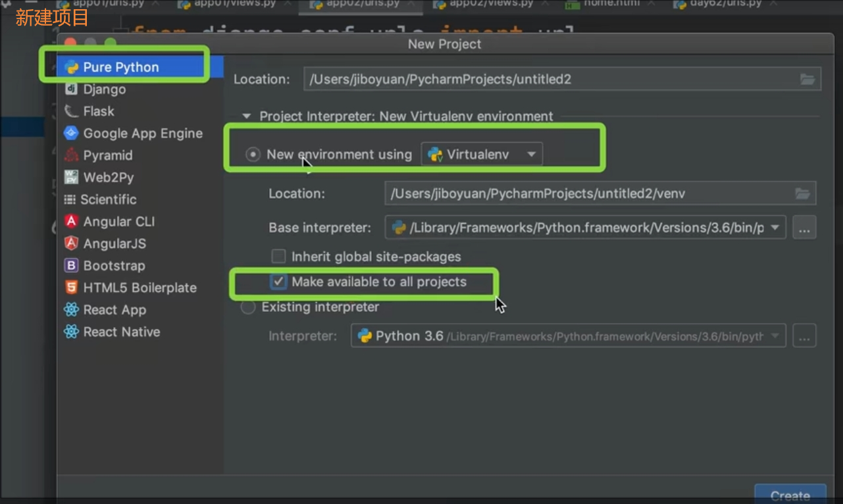Open the Virtualenv environment type dropdown
This screenshot has height=504, width=843.
(482, 155)
